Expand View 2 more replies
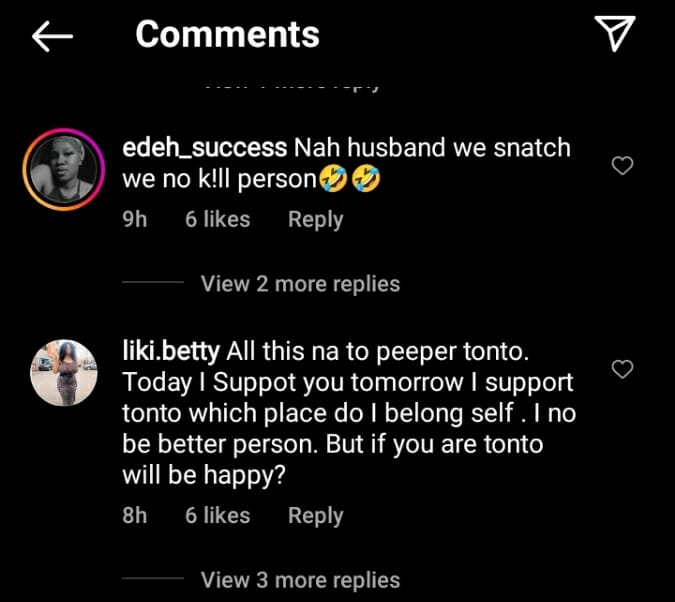 tap(300, 284)
